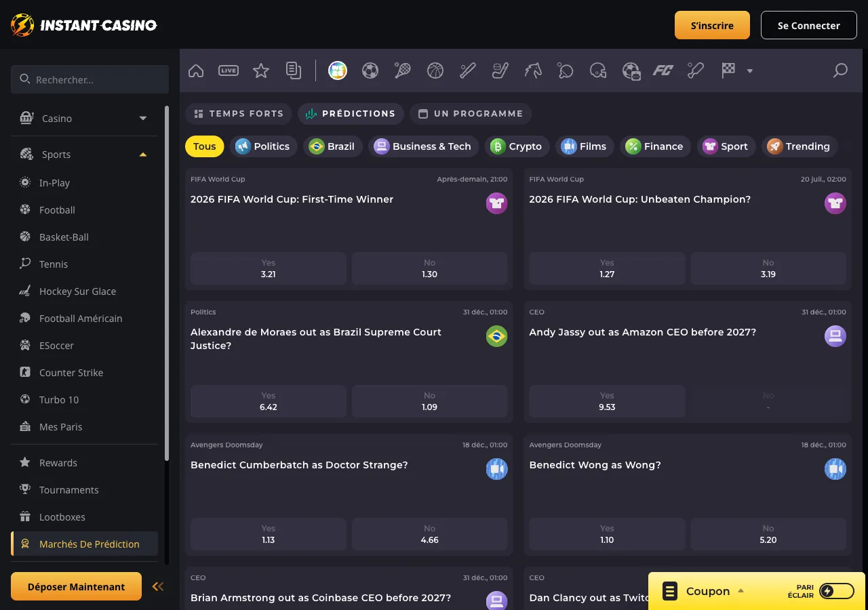Filter predictions by Finance
This screenshot has width=868, height=610.
pos(656,146)
